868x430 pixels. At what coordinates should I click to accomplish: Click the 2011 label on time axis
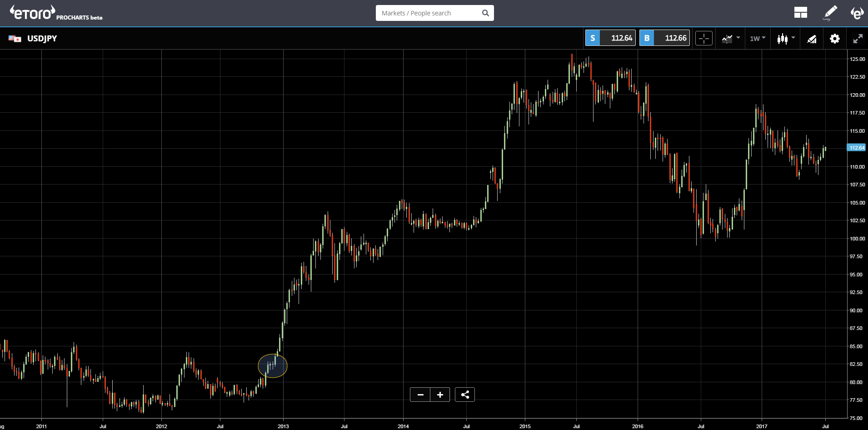tap(41, 426)
